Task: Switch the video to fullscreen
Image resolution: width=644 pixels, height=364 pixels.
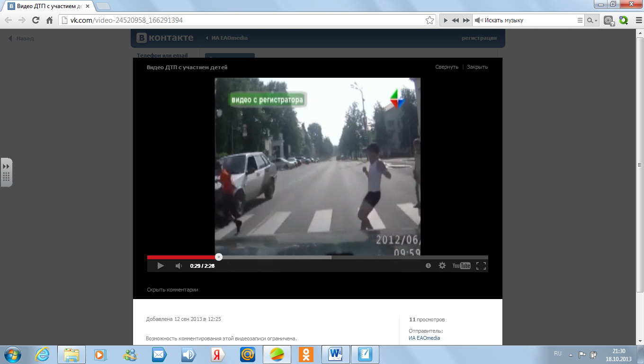Action: [x=481, y=266]
